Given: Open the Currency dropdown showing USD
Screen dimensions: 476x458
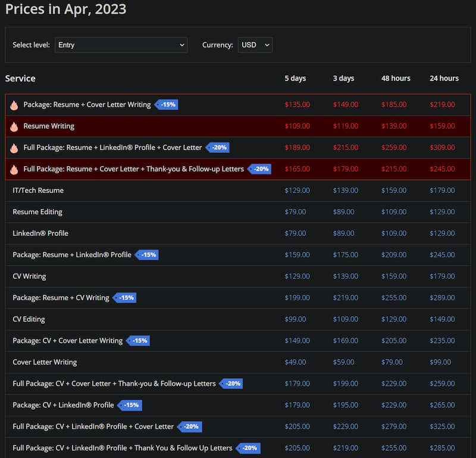Looking at the screenshot, I should click(x=255, y=45).
